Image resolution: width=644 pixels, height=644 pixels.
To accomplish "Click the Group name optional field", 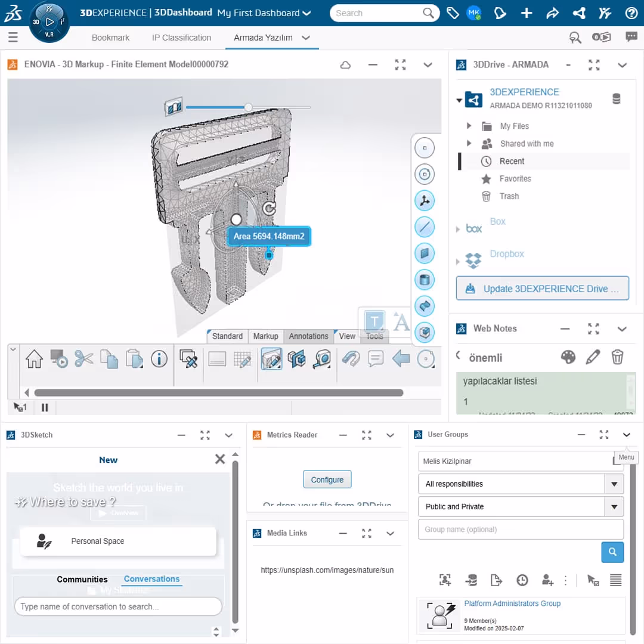I will [521, 530].
